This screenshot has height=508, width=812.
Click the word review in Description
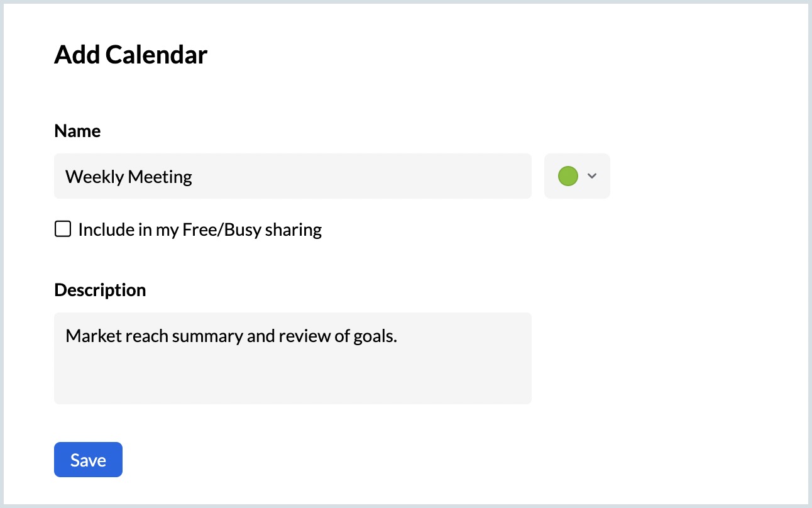304,336
